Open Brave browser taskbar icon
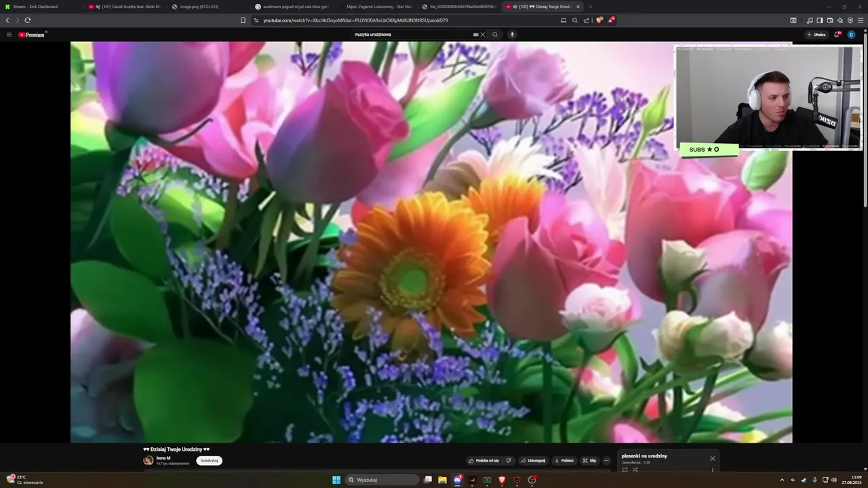Image resolution: width=868 pixels, height=488 pixels. pyautogui.click(x=502, y=480)
